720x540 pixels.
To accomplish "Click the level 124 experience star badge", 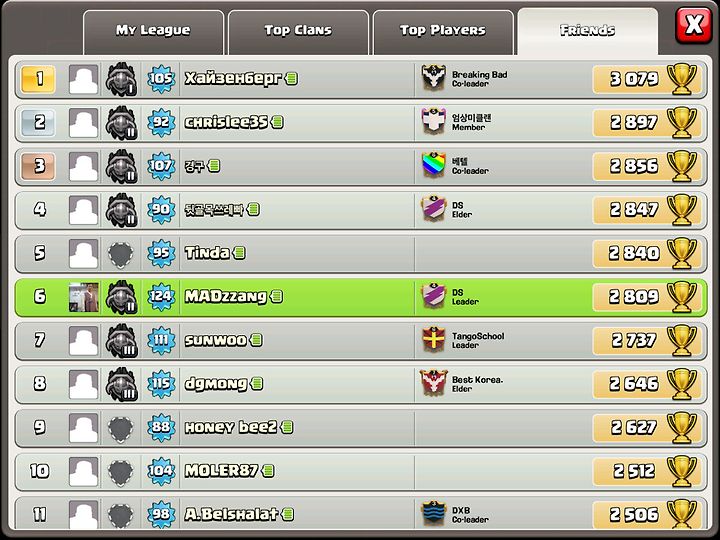I will click(x=161, y=296).
